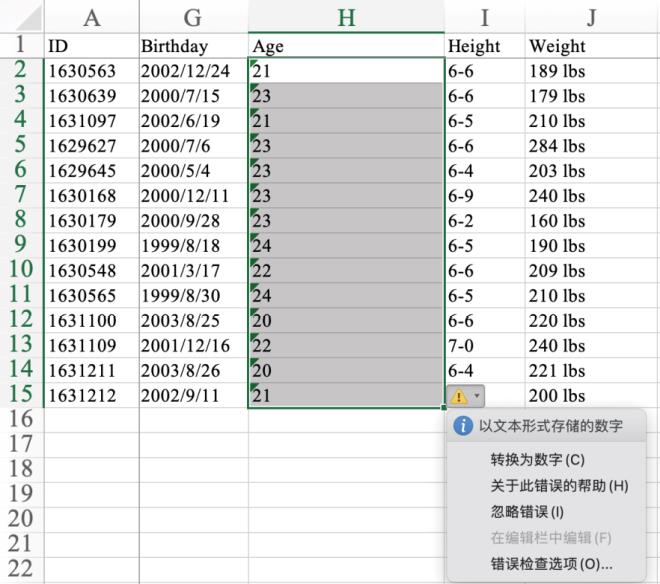Click the column G header

193,17
